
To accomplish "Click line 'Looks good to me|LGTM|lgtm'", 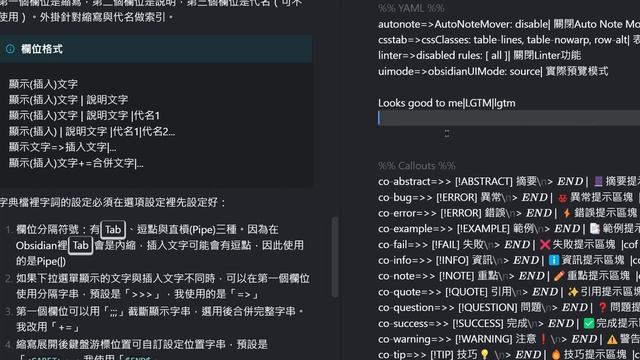I will tap(447, 103).
